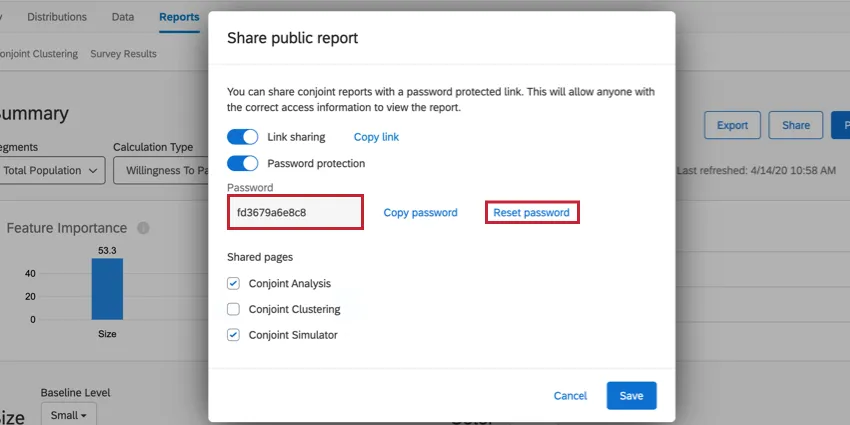Click the Export button
850x425 pixels.
pyautogui.click(x=732, y=126)
